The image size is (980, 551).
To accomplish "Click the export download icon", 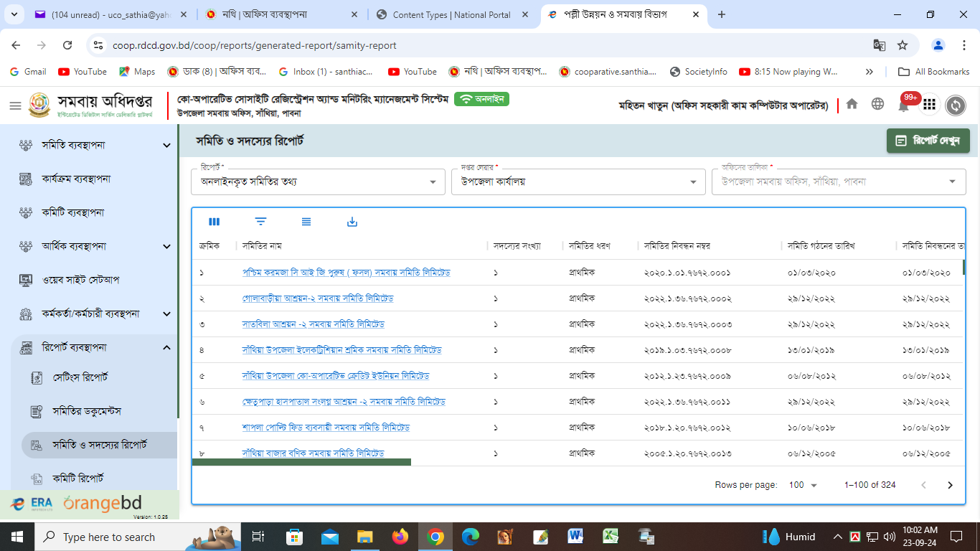I will tap(352, 222).
